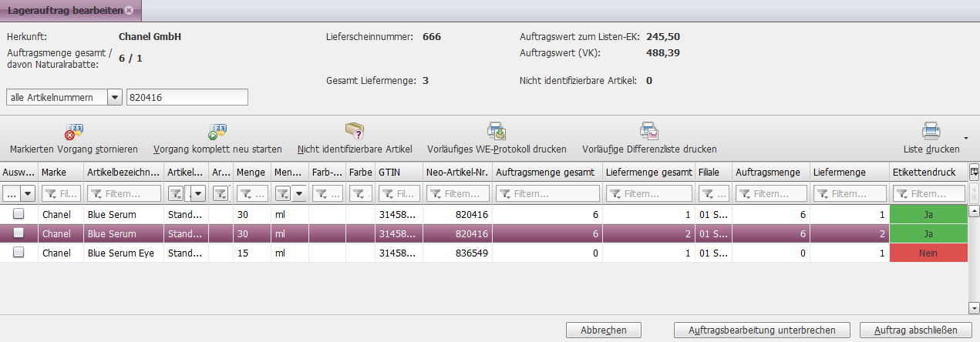This screenshot has width=980, height=342.
Task: Click the funnel icon in the GTIN filter
Action: [x=387, y=193]
